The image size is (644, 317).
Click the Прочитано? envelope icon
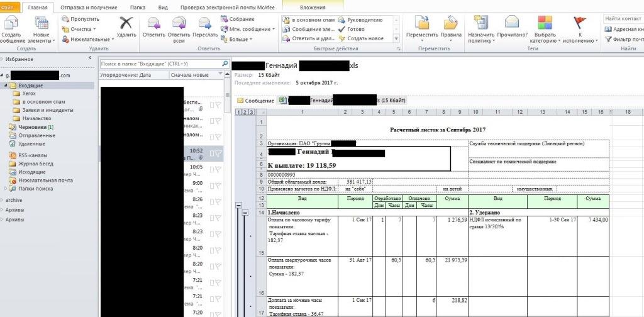(512, 23)
